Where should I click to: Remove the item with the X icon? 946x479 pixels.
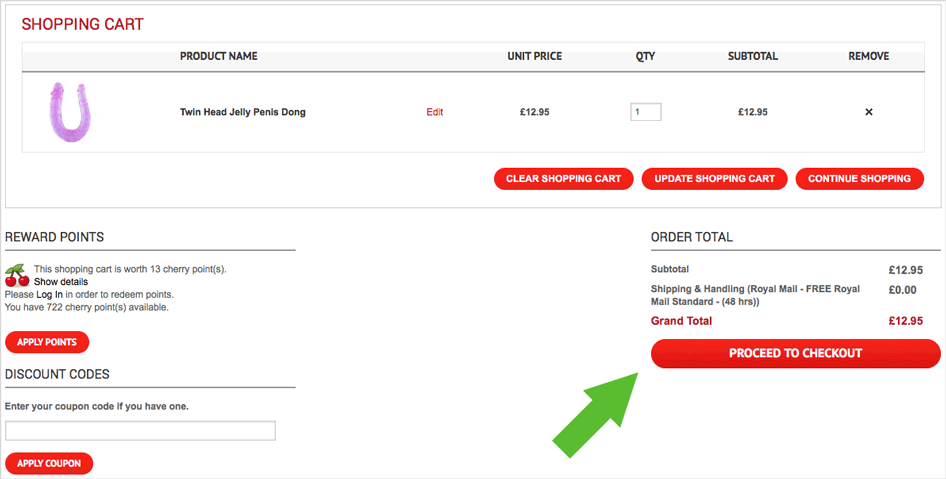tap(868, 112)
